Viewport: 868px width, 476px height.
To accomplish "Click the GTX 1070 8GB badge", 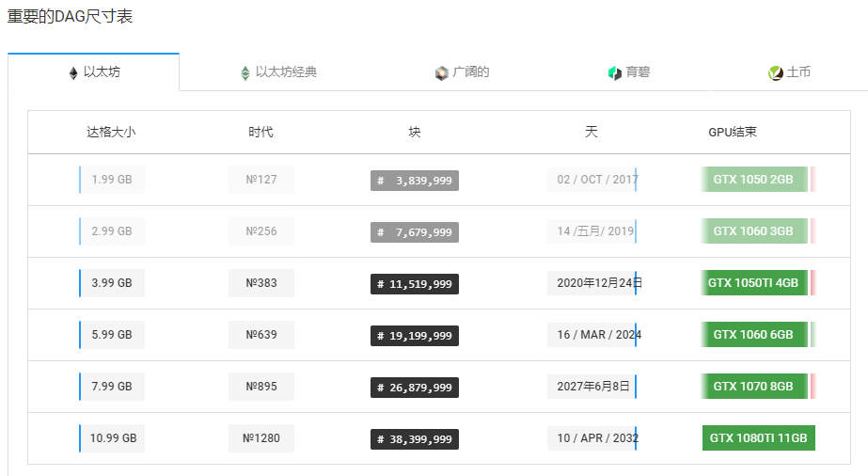I will coord(753,387).
